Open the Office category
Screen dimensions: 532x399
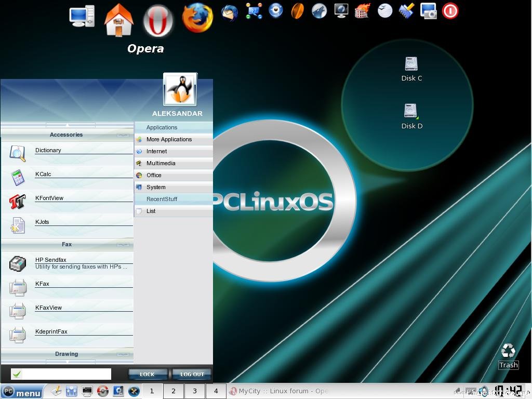point(154,175)
